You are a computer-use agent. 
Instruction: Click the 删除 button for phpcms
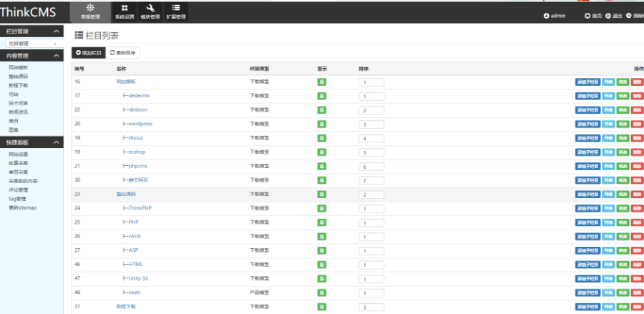tap(637, 166)
